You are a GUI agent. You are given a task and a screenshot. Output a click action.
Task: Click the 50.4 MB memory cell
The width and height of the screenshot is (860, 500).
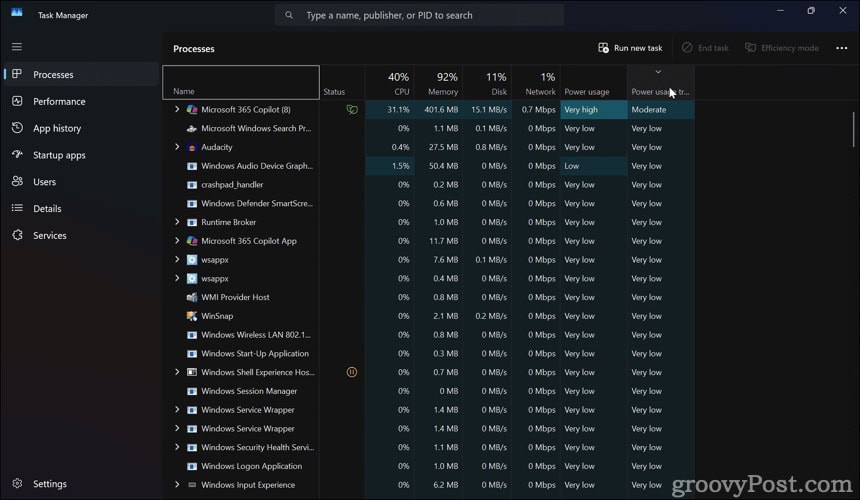click(439, 166)
